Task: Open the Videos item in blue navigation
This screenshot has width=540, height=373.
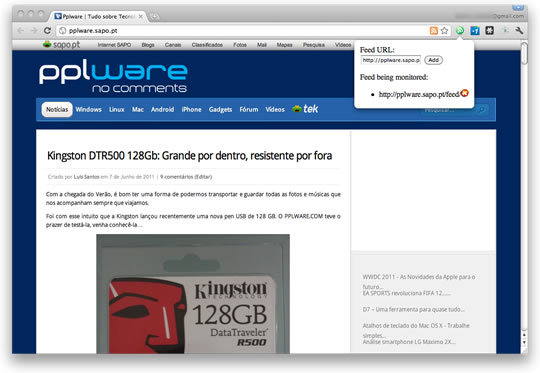Action: (275, 110)
